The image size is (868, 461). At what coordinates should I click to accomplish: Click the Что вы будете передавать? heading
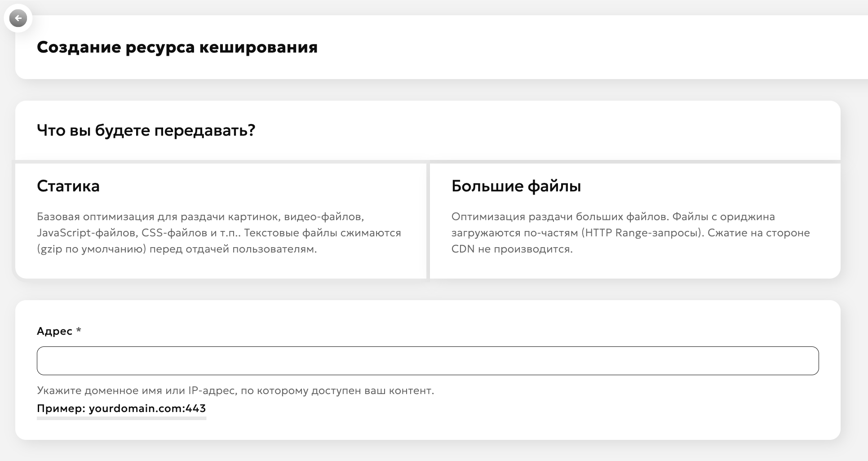146,130
